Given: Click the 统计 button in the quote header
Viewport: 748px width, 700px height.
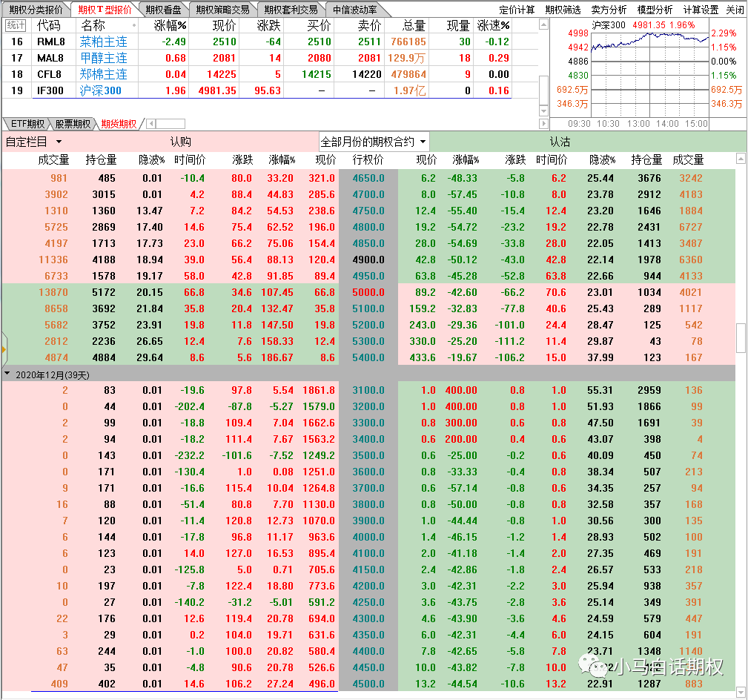Looking at the screenshot, I should [16, 25].
